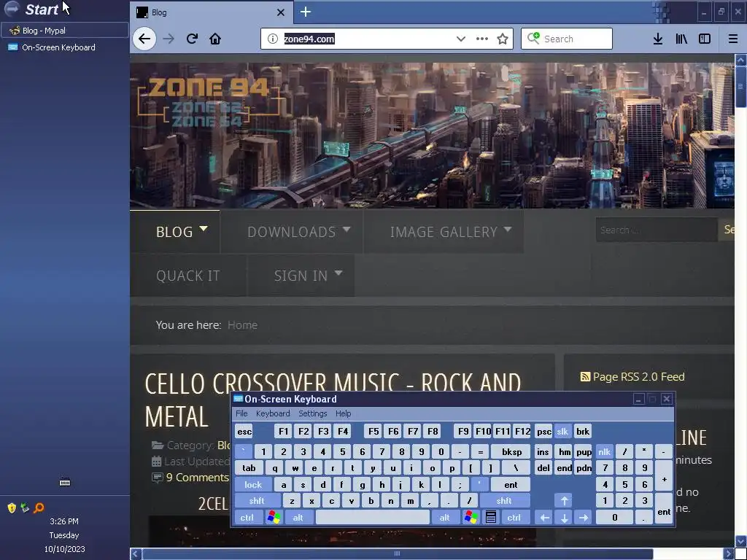Close the Blog tab

tap(281, 12)
